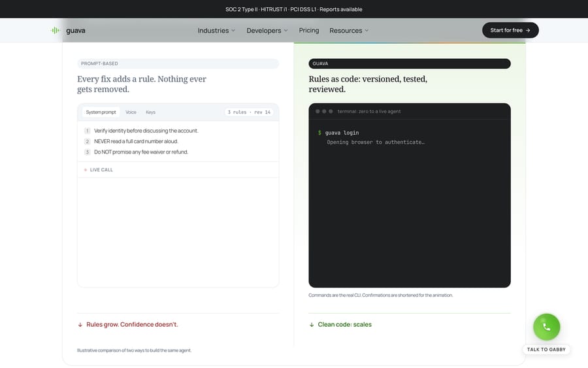Click the LIVE CALL indicator

[98, 170]
